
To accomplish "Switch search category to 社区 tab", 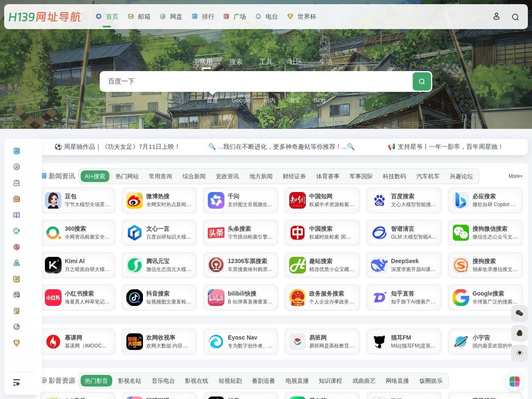I will point(296,62).
